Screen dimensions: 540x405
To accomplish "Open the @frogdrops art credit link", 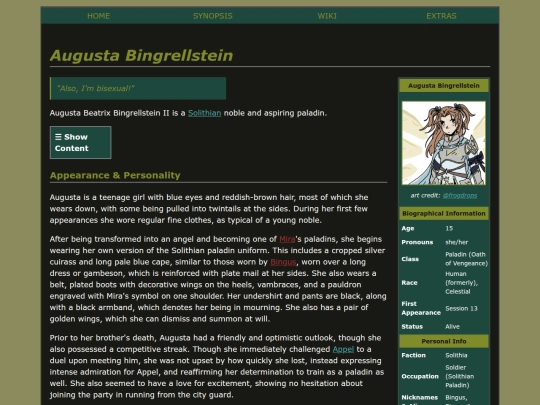I will (460, 196).
